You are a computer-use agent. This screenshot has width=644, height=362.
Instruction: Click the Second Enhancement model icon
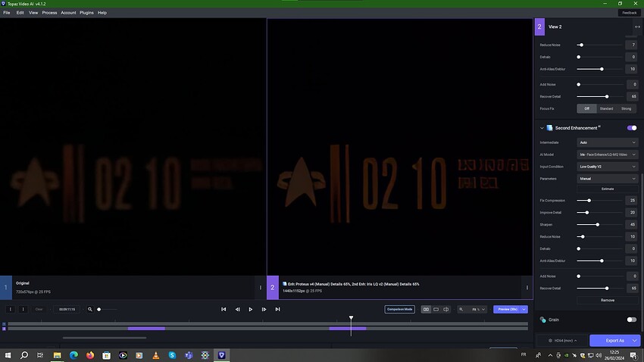549,128
